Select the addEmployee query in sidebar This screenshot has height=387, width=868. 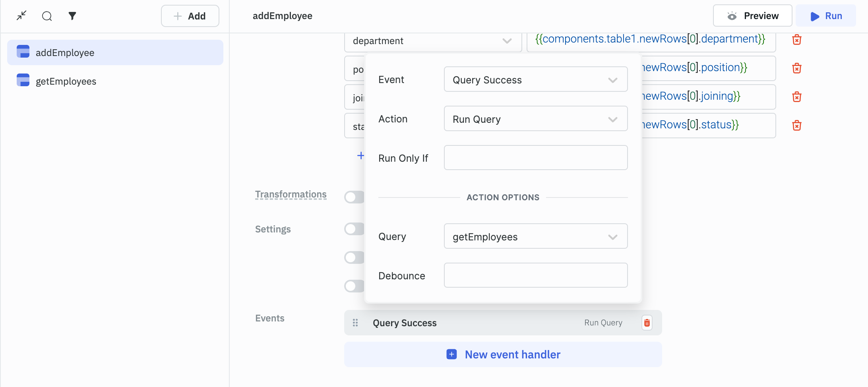pos(65,53)
